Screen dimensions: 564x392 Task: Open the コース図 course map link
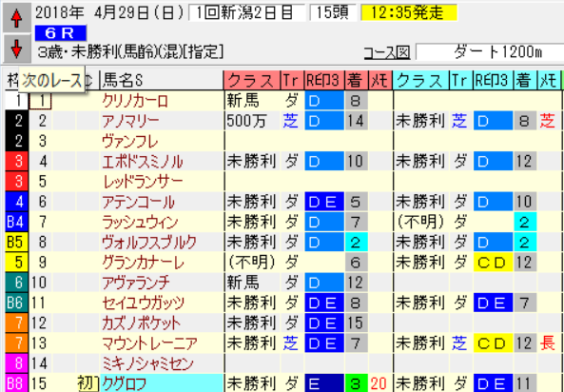coord(387,53)
